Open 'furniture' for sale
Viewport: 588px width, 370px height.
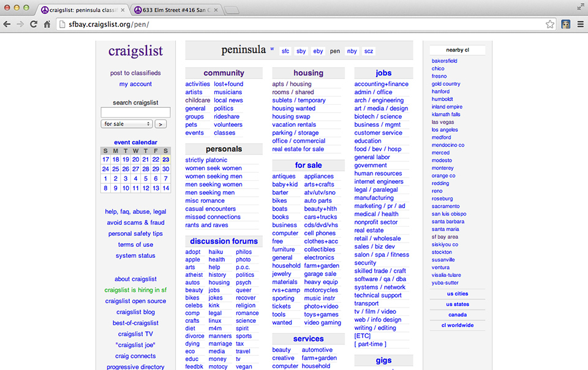pyautogui.click(x=283, y=250)
